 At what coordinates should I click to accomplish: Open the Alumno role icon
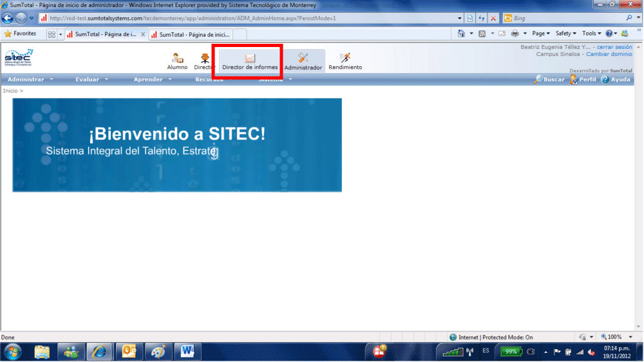(177, 62)
